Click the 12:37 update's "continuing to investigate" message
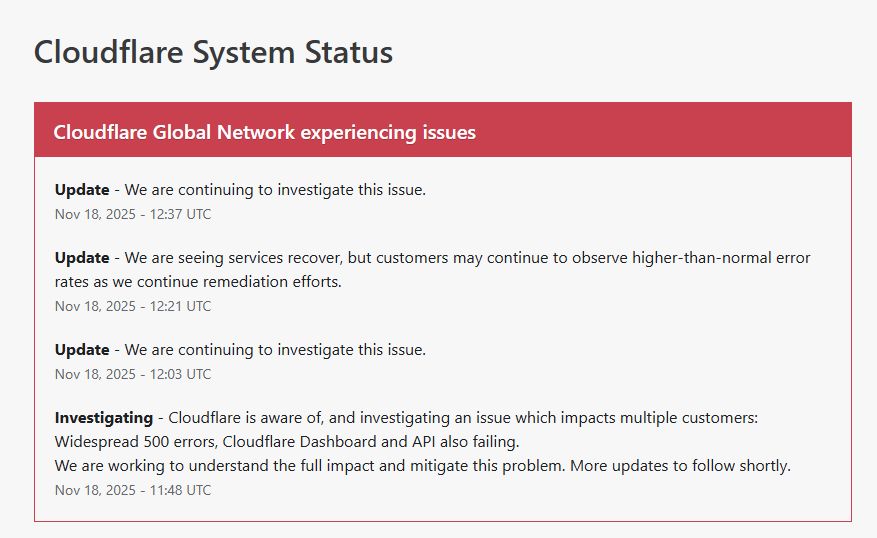 (275, 190)
